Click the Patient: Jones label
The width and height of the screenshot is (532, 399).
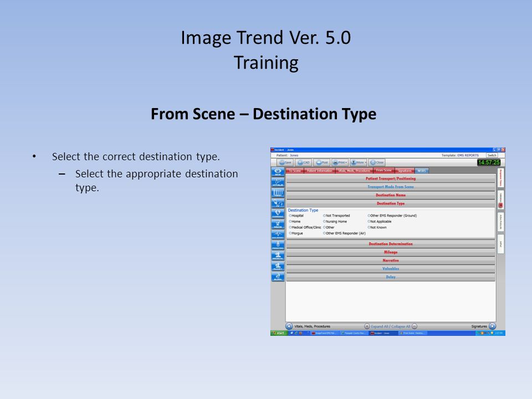pos(287,155)
